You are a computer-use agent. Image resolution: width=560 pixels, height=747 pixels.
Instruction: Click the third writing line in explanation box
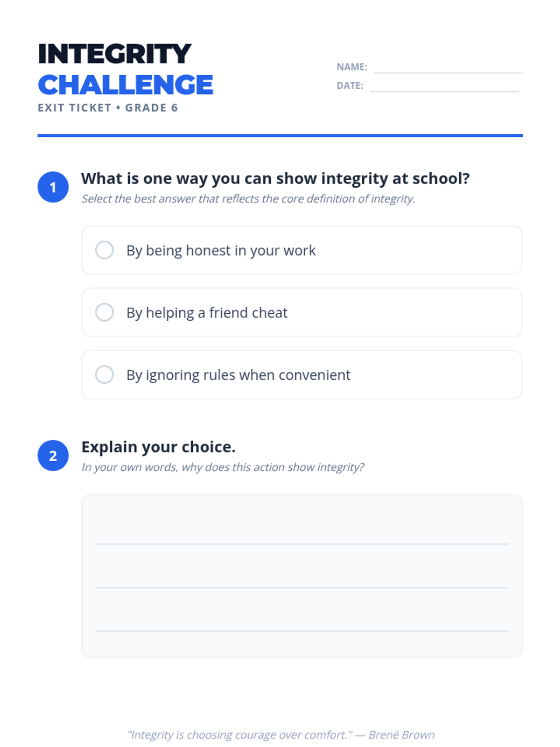(x=302, y=631)
